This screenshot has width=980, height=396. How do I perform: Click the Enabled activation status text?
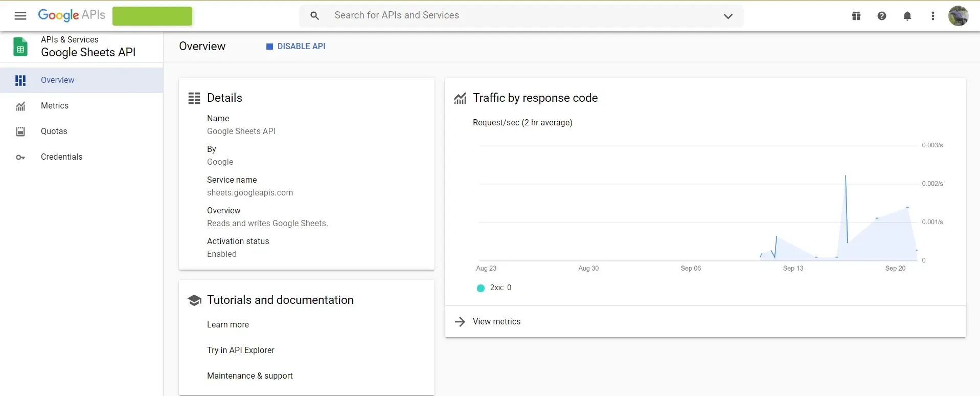(x=222, y=254)
